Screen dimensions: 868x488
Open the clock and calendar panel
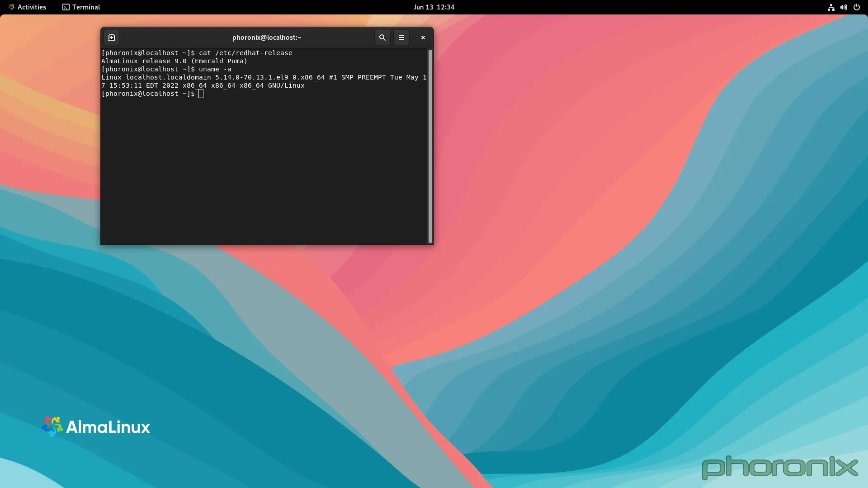click(434, 7)
